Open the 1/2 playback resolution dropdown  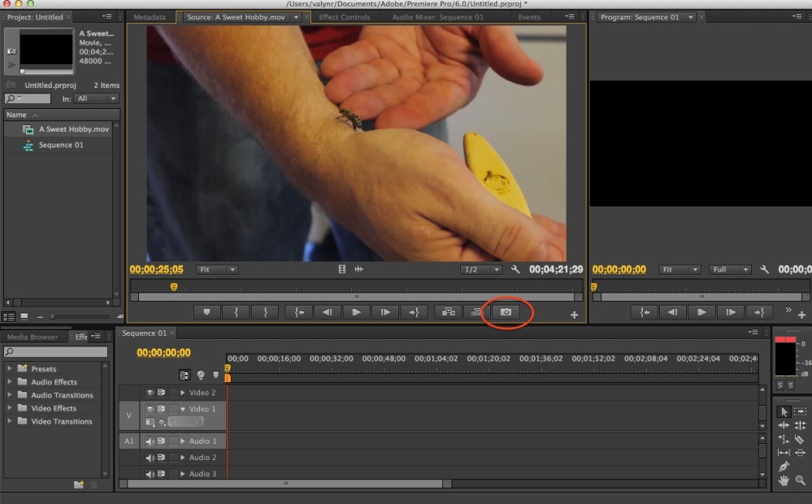(x=480, y=270)
